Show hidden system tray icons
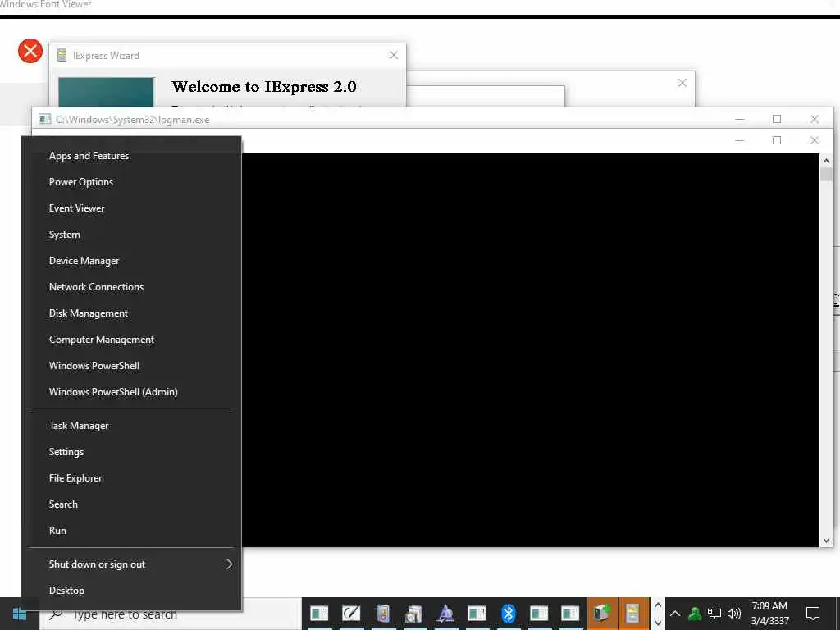This screenshot has height=630, width=840. click(675, 614)
